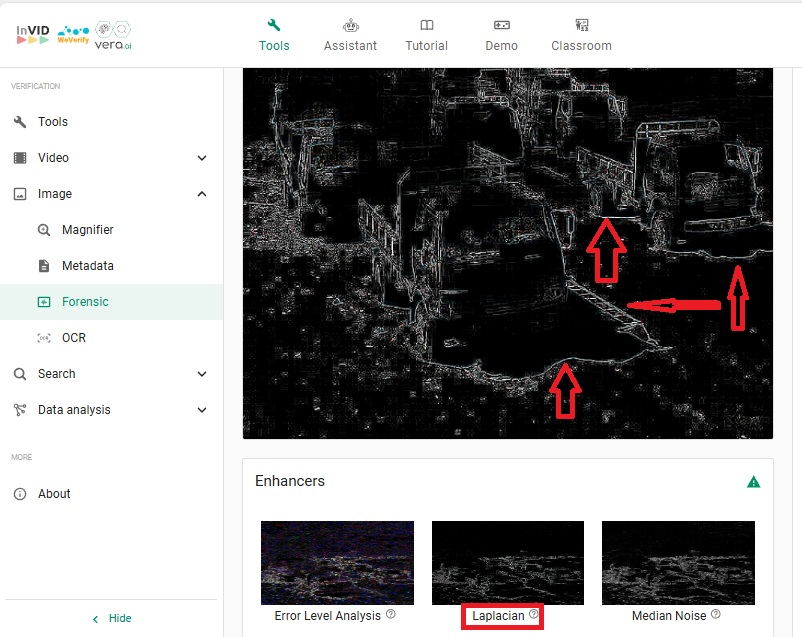Click the help icon next to Laplacian

coord(533,615)
